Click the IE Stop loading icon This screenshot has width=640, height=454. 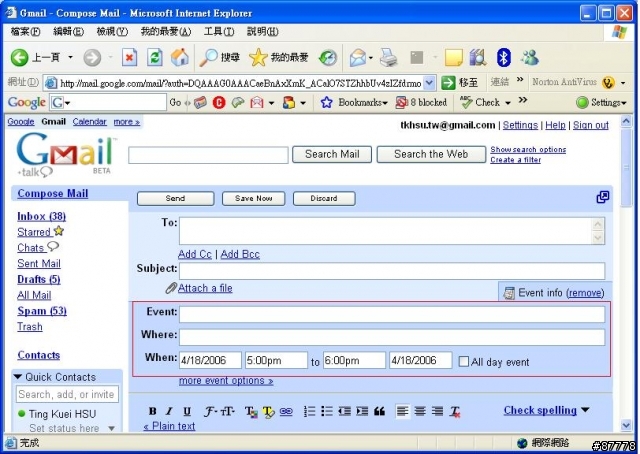click(129, 58)
